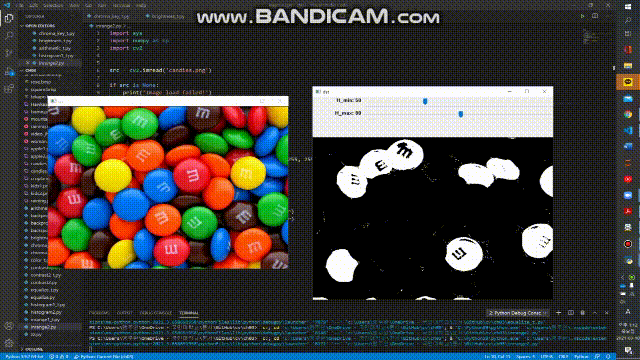This screenshot has height=360, width=640.
Task: Change Spaces indentation in status bar
Action: (x=526, y=357)
